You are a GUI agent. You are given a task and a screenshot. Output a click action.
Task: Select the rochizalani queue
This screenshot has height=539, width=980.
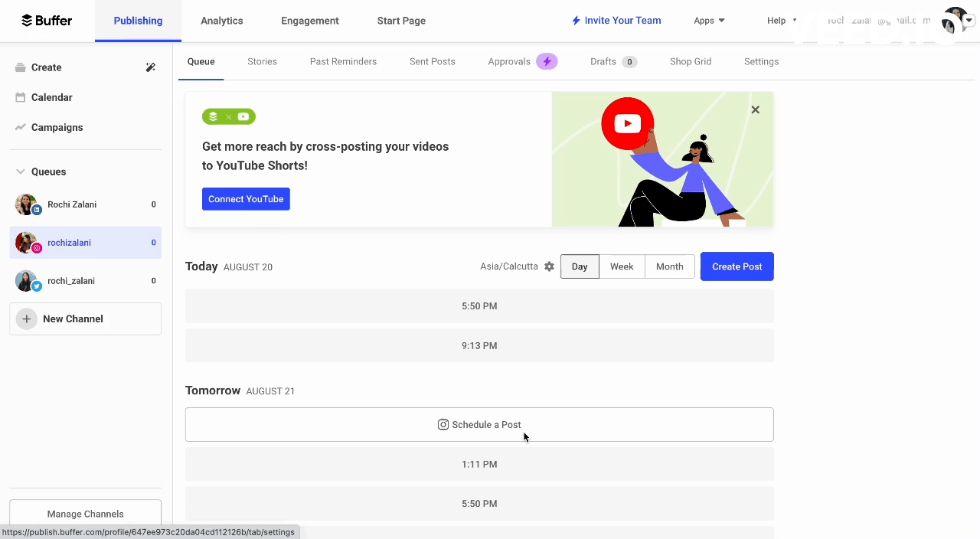pos(85,243)
